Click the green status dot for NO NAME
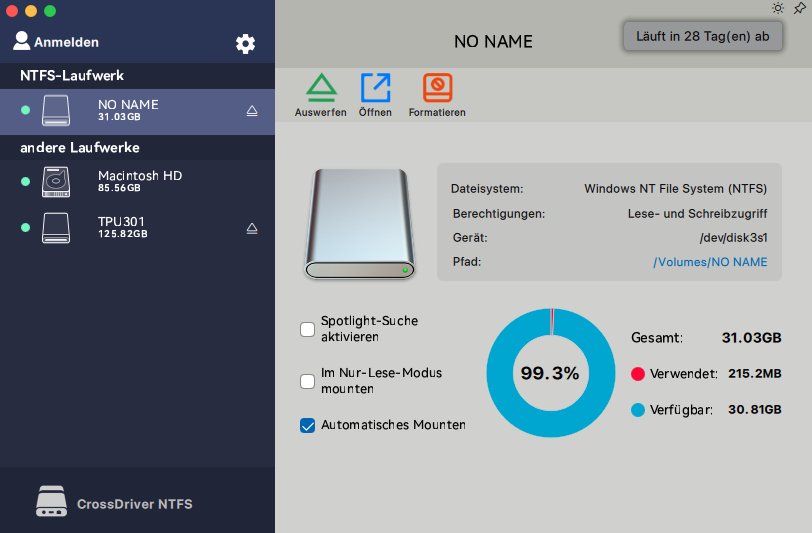The image size is (812, 533). (25, 110)
